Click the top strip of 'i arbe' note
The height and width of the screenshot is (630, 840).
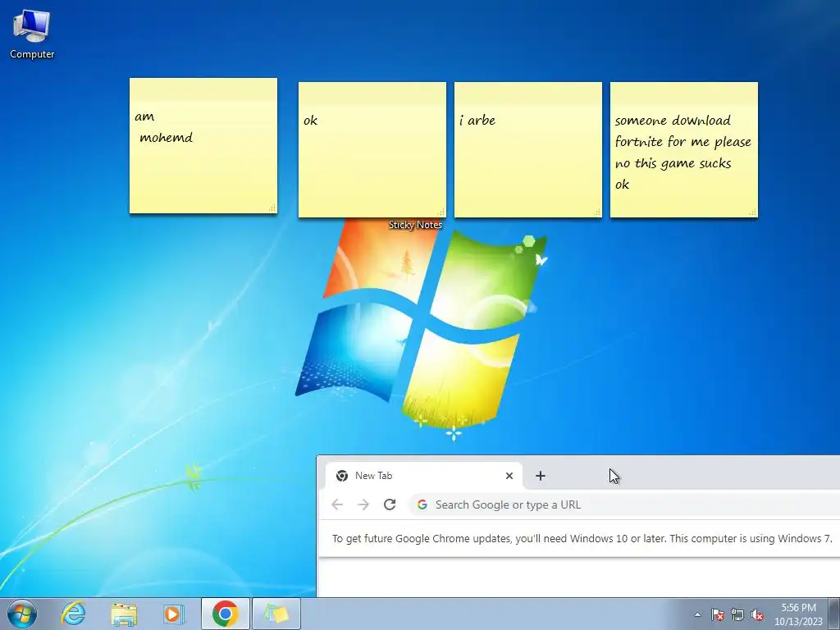tap(527, 92)
